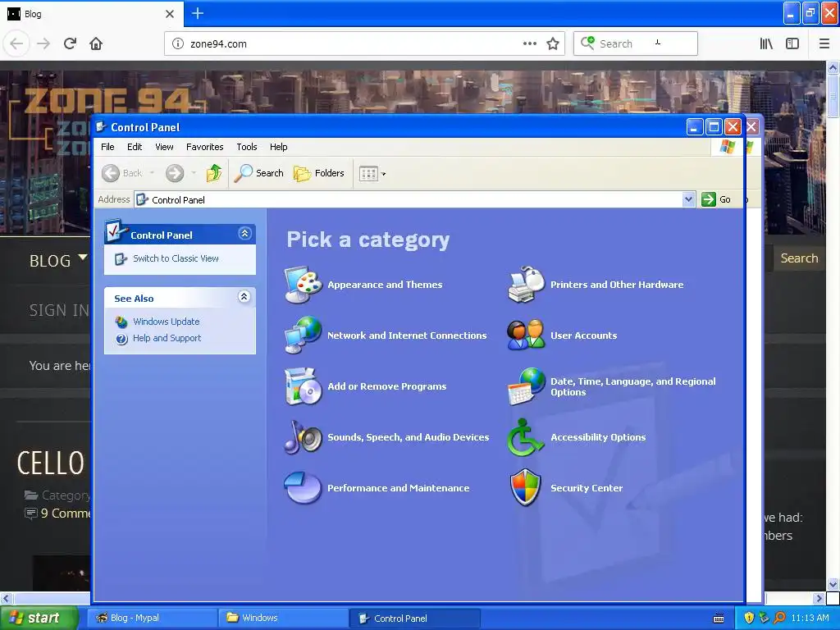This screenshot has width=840, height=630.
Task: Open the Security Center shield icon
Action: (526, 487)
